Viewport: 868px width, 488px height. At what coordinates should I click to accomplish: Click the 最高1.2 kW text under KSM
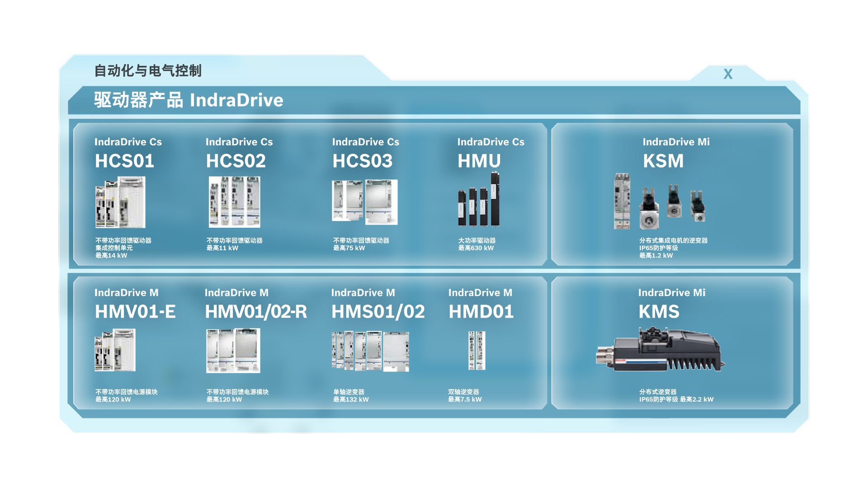(656, 256)
